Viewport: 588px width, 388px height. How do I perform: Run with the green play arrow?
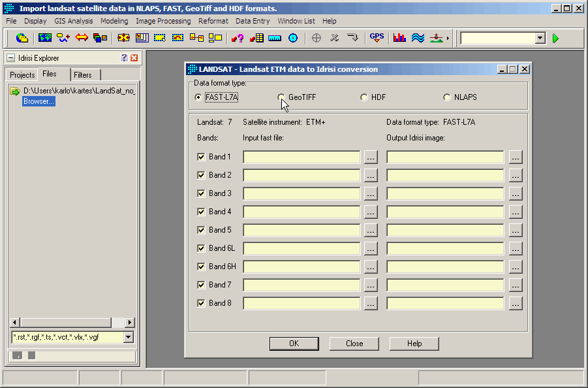click(556, 39)
